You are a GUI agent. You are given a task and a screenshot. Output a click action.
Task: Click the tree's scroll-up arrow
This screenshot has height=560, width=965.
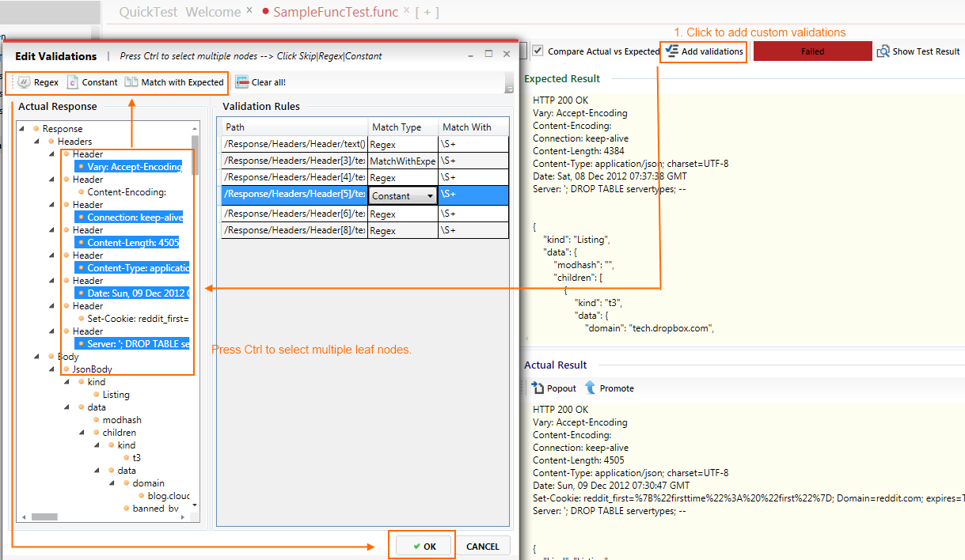click(x=196, y=128)
